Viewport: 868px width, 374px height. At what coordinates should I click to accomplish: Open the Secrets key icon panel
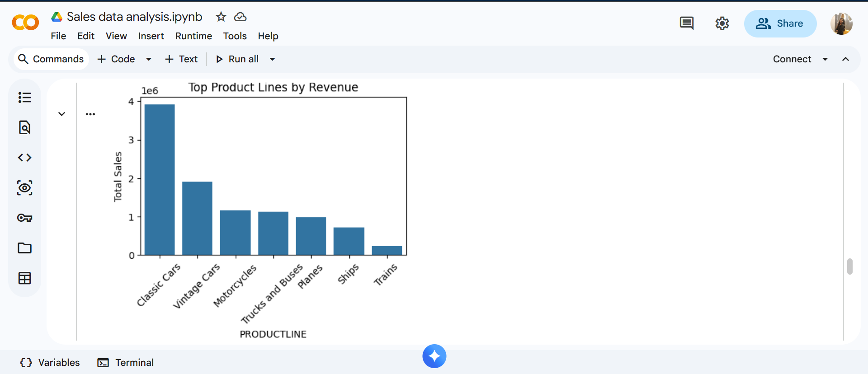pos(24,218)
